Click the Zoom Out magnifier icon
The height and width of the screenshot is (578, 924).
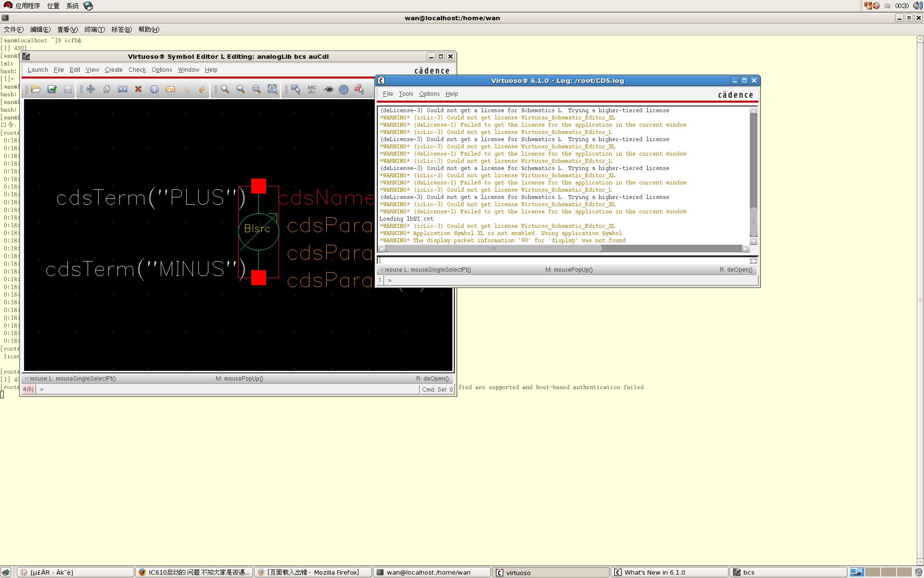241,89
